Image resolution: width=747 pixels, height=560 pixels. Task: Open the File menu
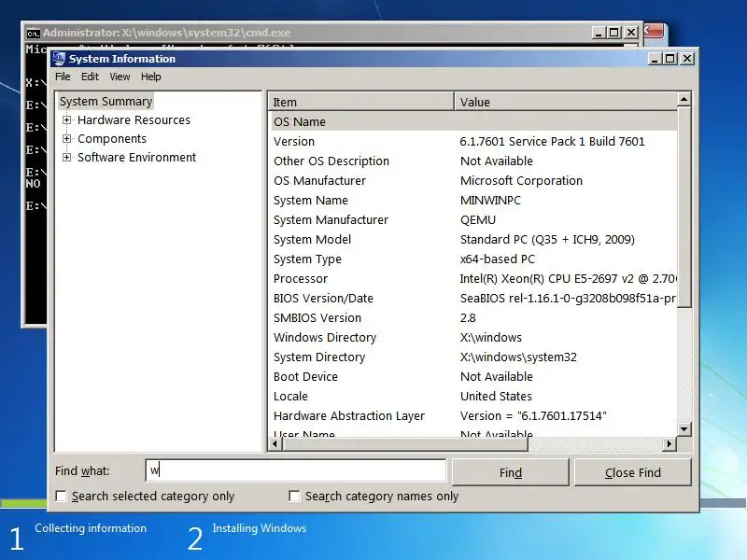(x=63, y=77)
